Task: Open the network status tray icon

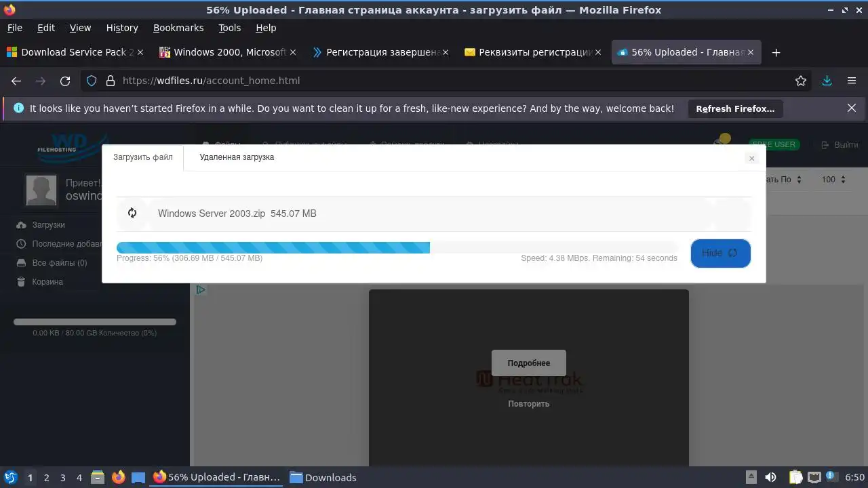Action: [x=814, y=477]
